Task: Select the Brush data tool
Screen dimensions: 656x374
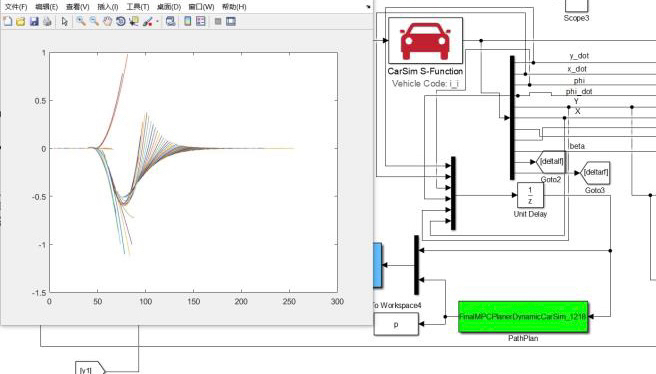Action: click(x=147, y=21)
